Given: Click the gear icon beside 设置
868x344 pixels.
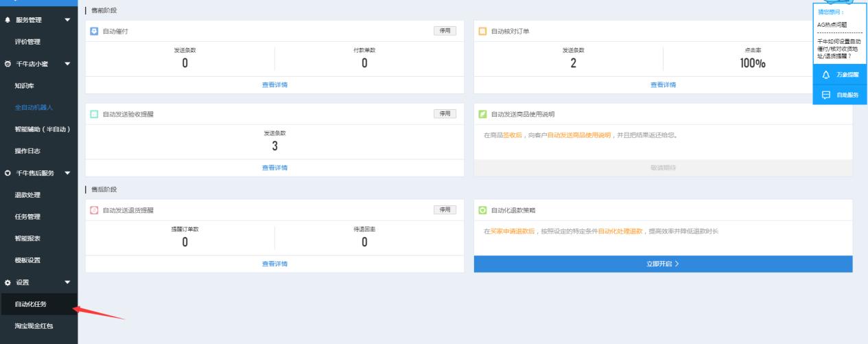Looking at the screenshot, I should click(8, 282).
